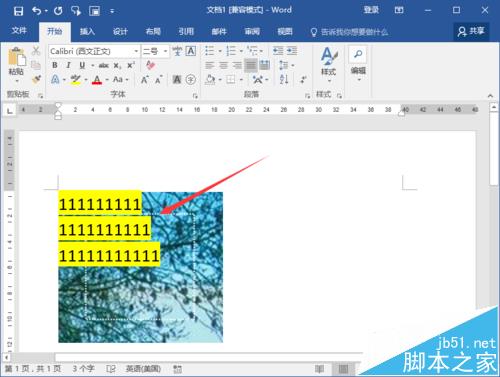Switch to the Insert tab

click(87, 32)
